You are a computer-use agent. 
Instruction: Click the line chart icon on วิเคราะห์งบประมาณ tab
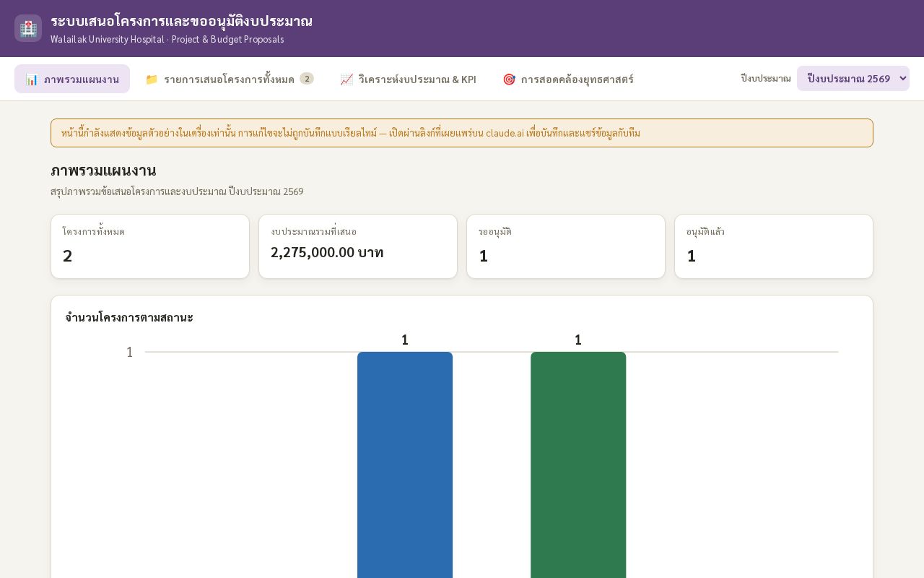pos(346,79)
